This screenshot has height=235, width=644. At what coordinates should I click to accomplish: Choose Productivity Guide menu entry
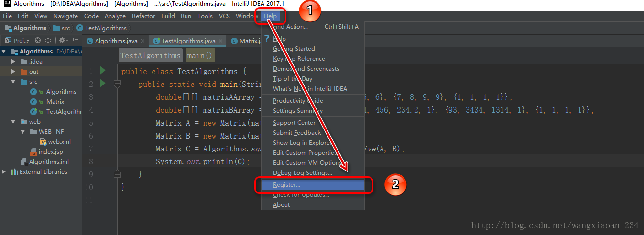[x=313, y=101]
